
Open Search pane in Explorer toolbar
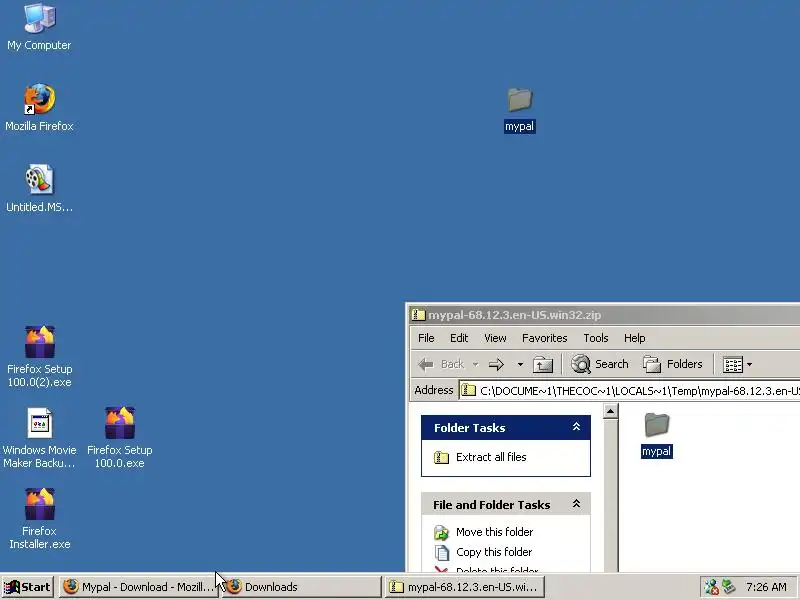[600, 364]
